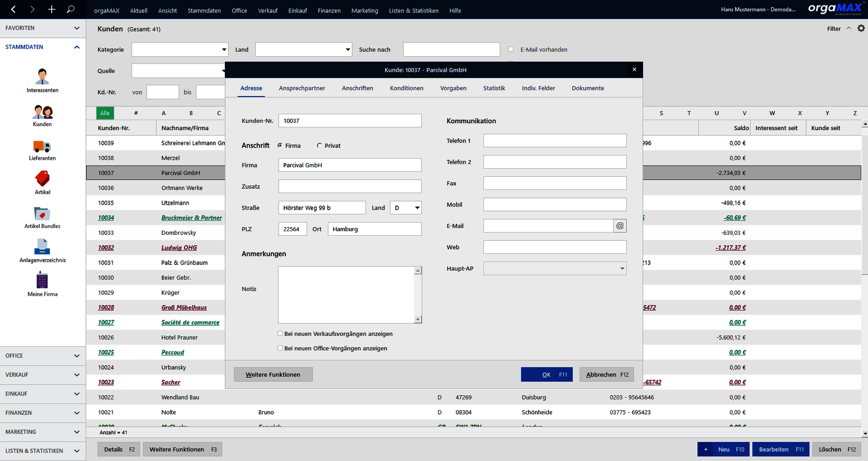Select the Privat radio button
Screen dimensions: 868x461
pyautogui.click(x=319, y=145)
